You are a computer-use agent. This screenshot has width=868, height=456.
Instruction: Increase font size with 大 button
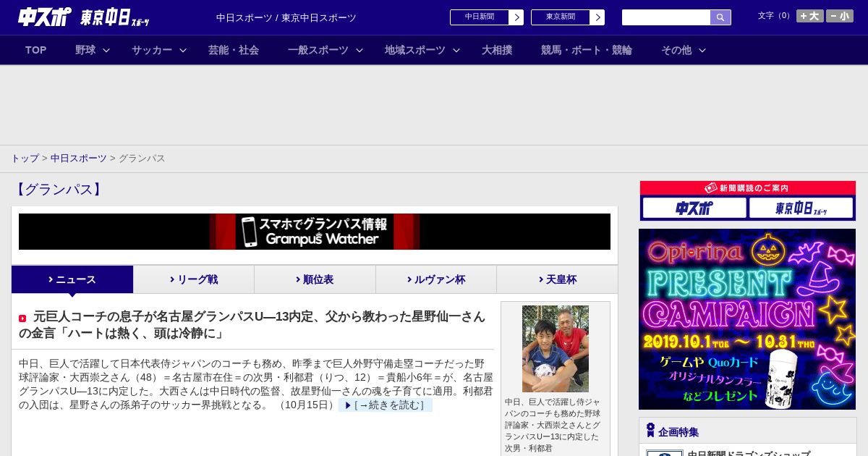[x=810, y=16]
